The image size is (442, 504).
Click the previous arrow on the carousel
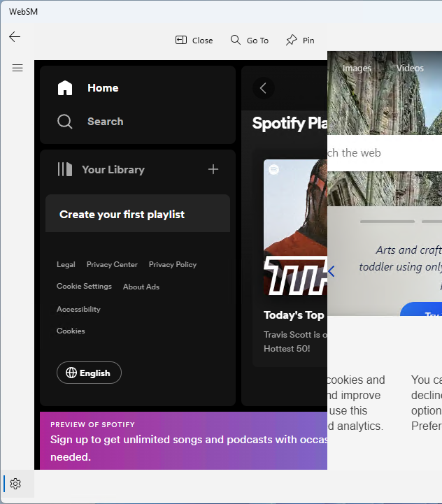click(x=331, y=271)
